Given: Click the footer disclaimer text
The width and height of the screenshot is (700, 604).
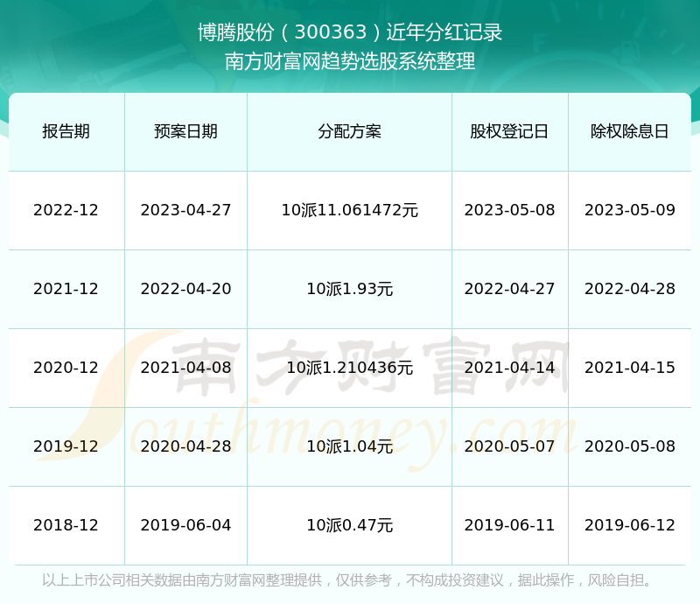Looking at the screenshot, I should (x=347, y=579).
